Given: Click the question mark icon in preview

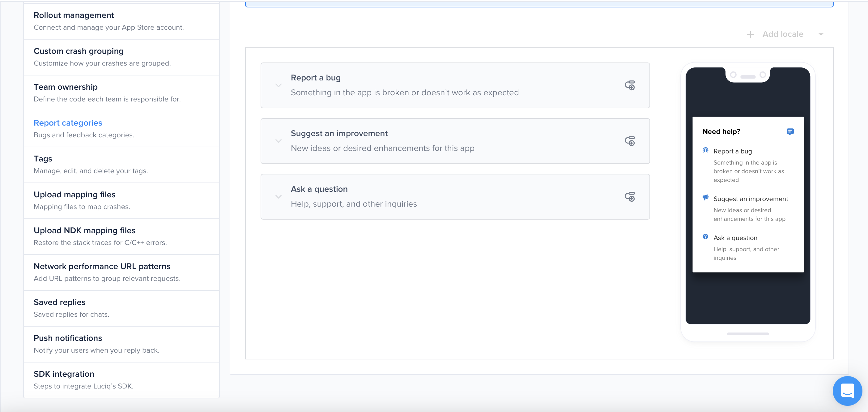Looking at the screenshot, I should 705,237.
